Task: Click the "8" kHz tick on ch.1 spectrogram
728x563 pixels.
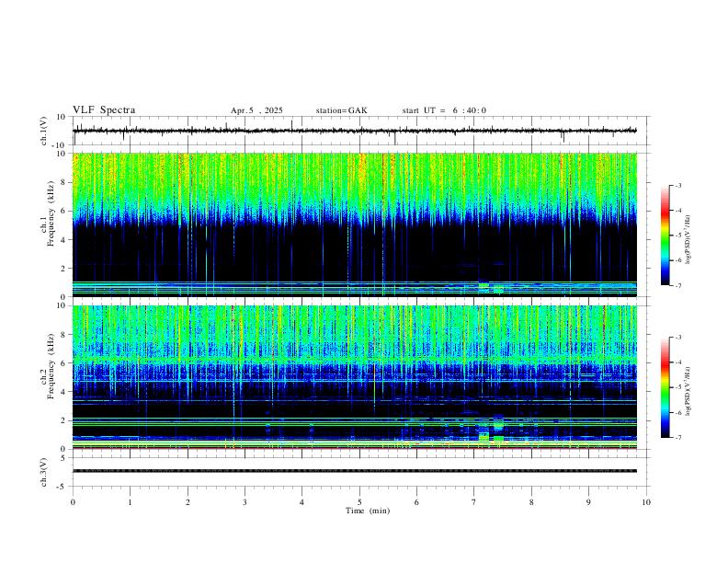Action: pos(63,182)
